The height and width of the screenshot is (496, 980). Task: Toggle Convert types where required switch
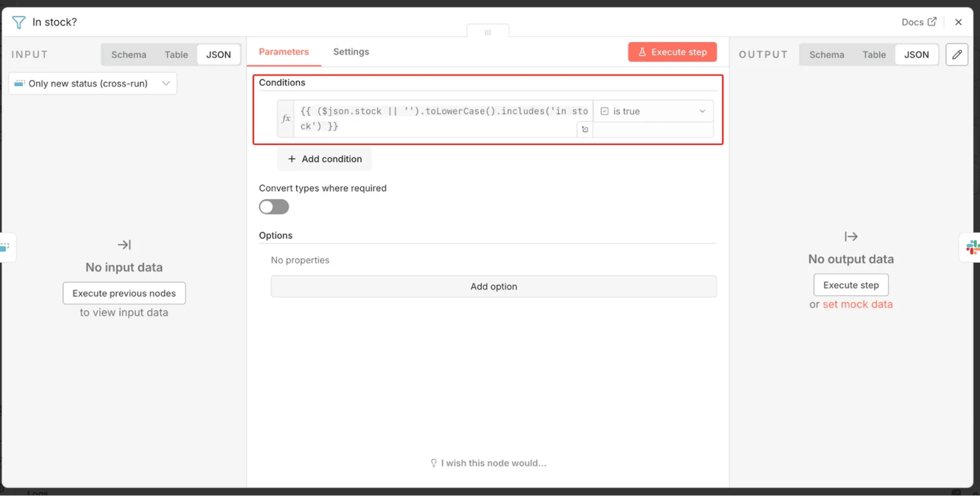[x=274, y=207]
